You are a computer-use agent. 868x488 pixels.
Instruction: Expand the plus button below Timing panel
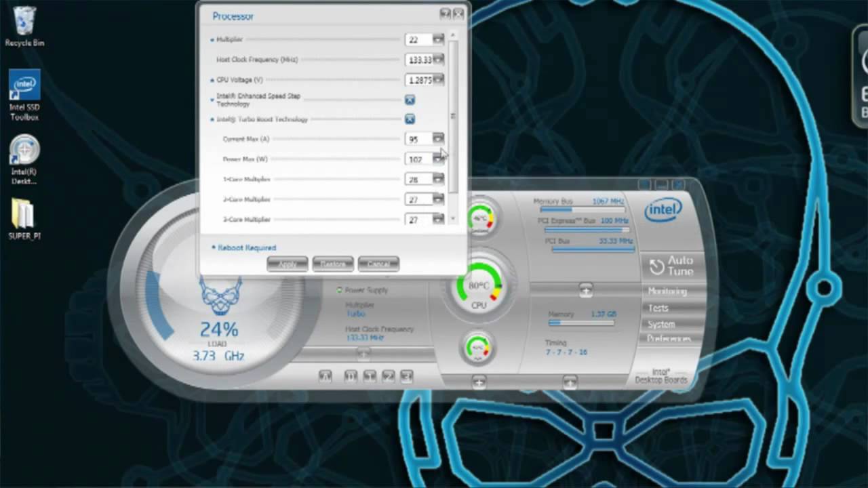pos(570,382)
